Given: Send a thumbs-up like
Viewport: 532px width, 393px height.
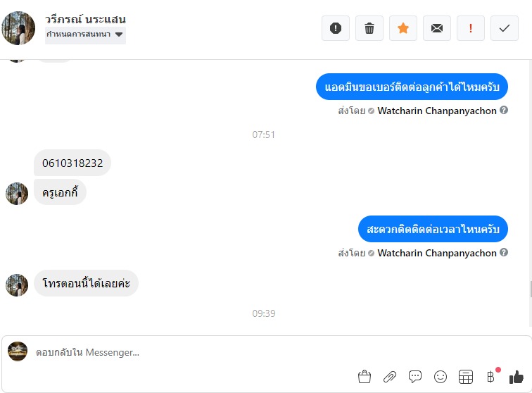Looking at the screenshot, I should 517,377.
